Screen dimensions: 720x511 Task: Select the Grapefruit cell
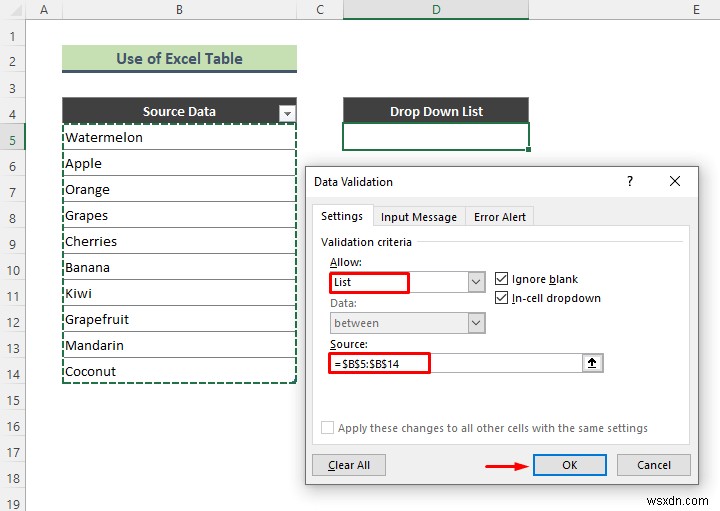click(x=179, y=319)
